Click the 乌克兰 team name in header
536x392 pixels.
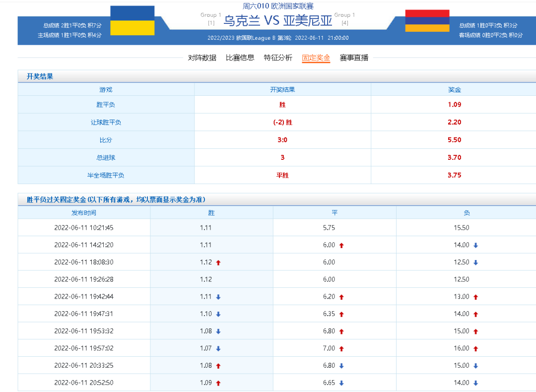point(241,21)
